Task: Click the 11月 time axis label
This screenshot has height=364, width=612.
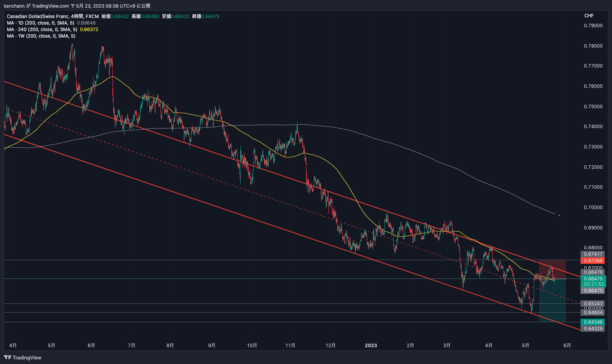Action: click(290, 346)
